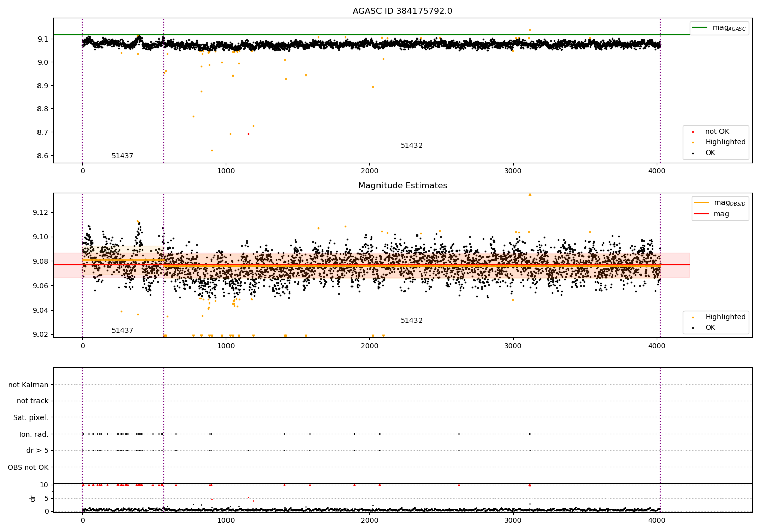The image size is (760, 532).
Task: Click the 'Magnitude Estimates' title
Action: 403,186
